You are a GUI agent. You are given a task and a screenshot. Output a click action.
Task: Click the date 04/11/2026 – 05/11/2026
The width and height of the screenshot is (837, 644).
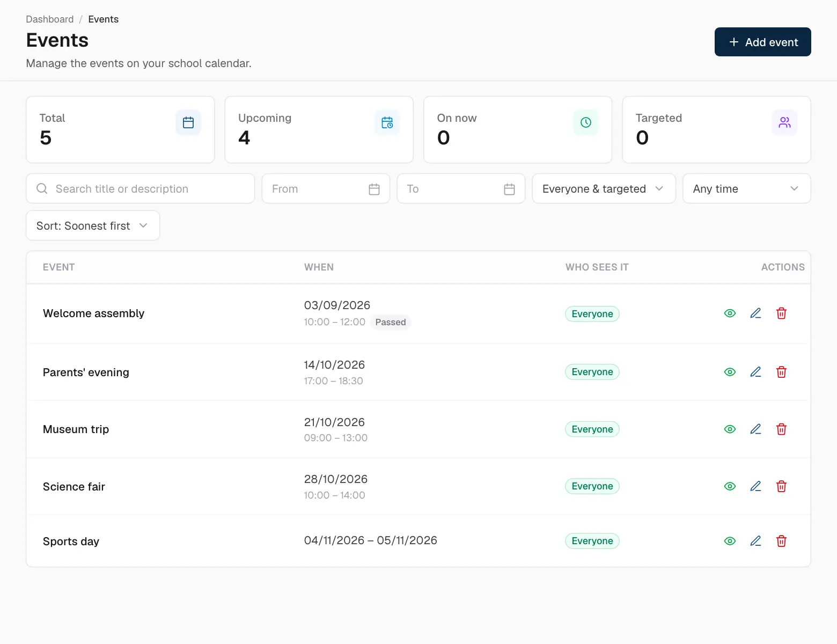coord(371,540)
